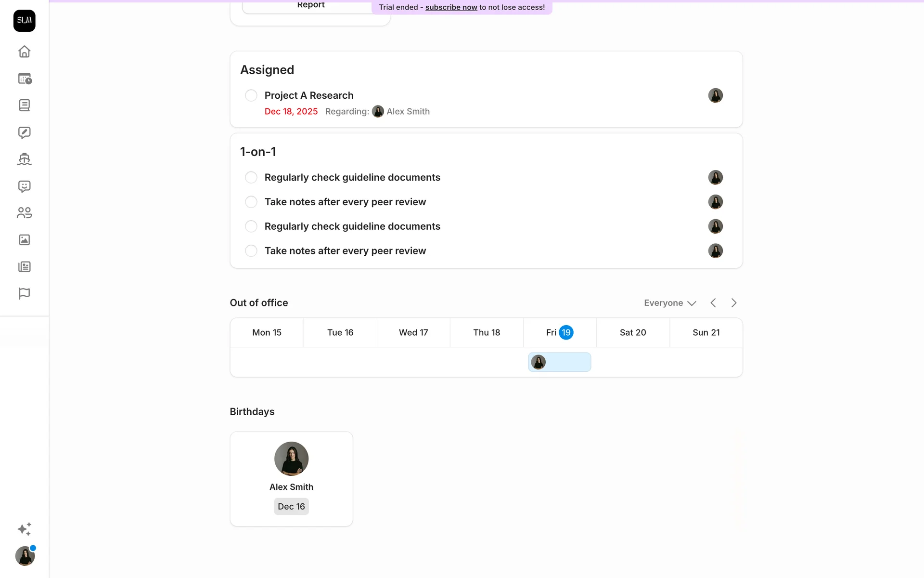Mark first Regularly check guideline documents done
Viewport: 924px width, 578px height.
(251, 177)
